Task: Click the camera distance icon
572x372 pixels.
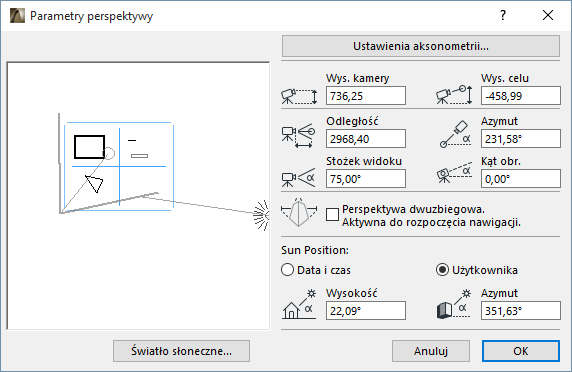Action: [x=298, y=136]
